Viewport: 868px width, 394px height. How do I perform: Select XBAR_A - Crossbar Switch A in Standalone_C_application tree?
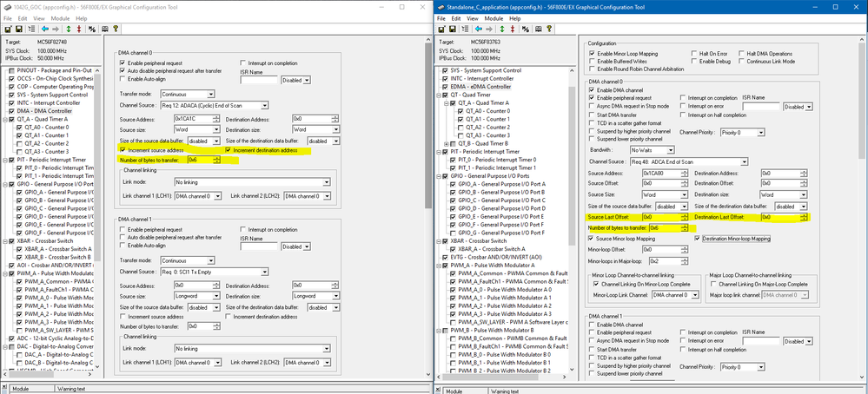coord(494,249)
